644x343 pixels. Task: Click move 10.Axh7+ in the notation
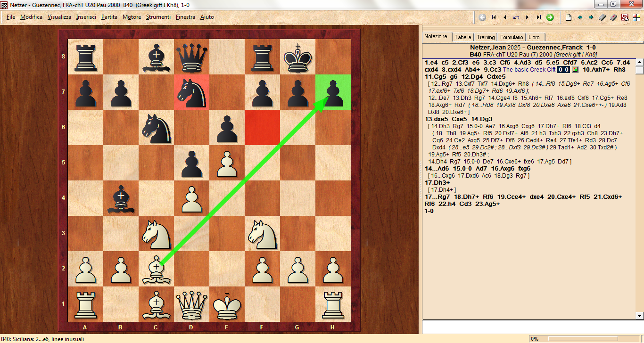point(595,70)
